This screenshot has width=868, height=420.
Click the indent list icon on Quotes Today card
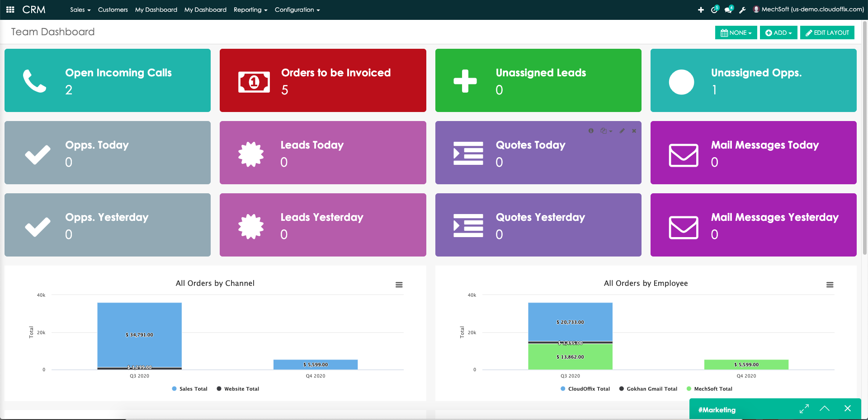pos(468,153)
